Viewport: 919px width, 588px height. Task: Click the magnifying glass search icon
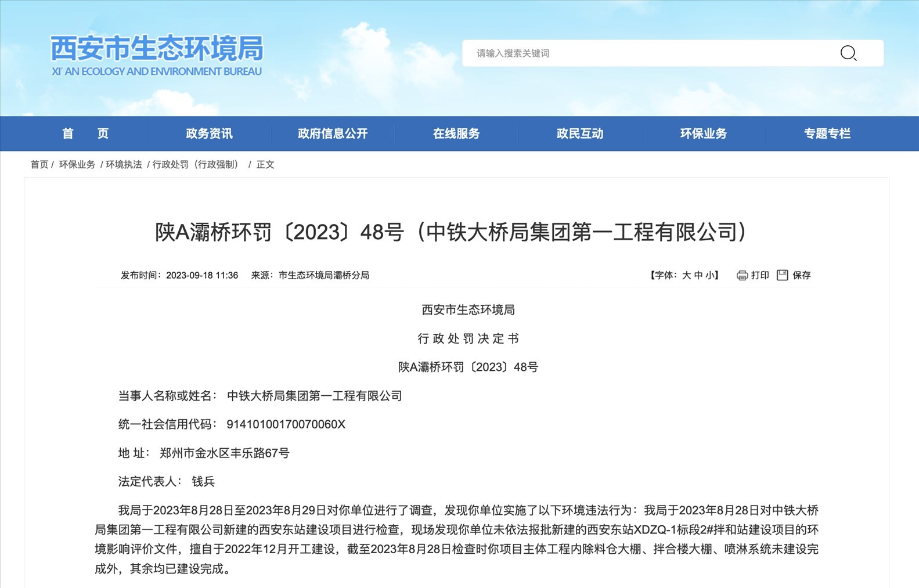click(x=848, y=53)
